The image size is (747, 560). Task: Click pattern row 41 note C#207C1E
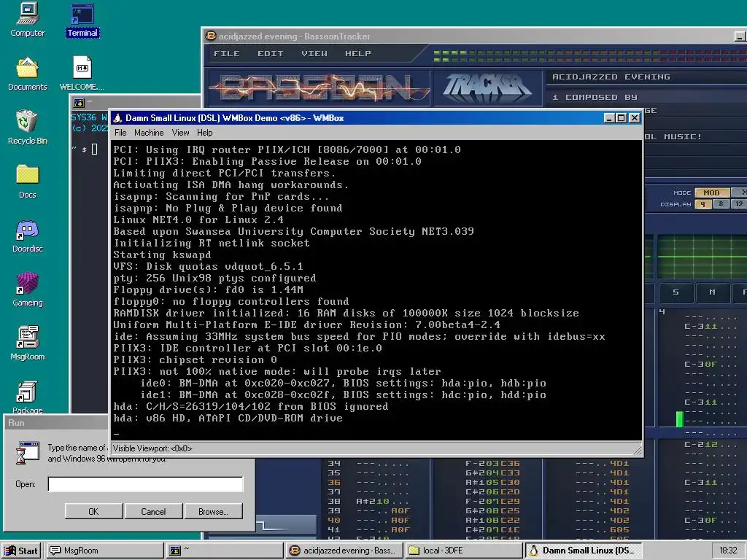click(x=492, y=529)
